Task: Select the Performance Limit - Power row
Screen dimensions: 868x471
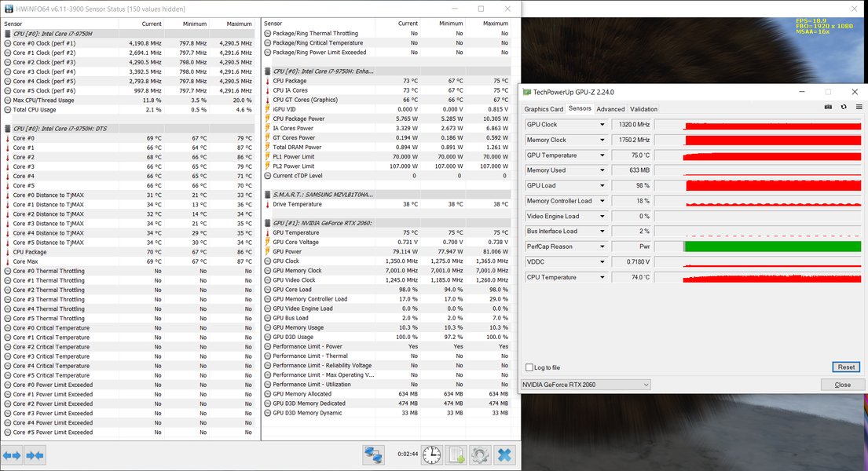Action: click(x=386, y=346)
